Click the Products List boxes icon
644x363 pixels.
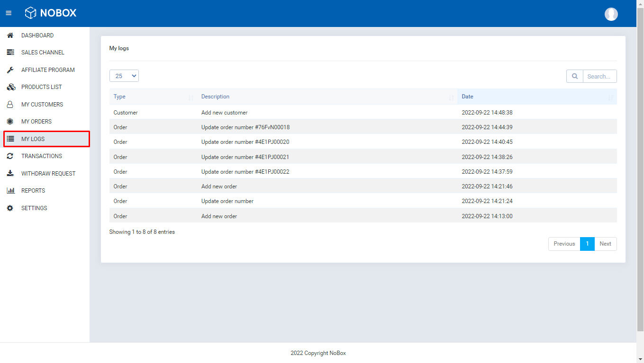click(10, 87)
